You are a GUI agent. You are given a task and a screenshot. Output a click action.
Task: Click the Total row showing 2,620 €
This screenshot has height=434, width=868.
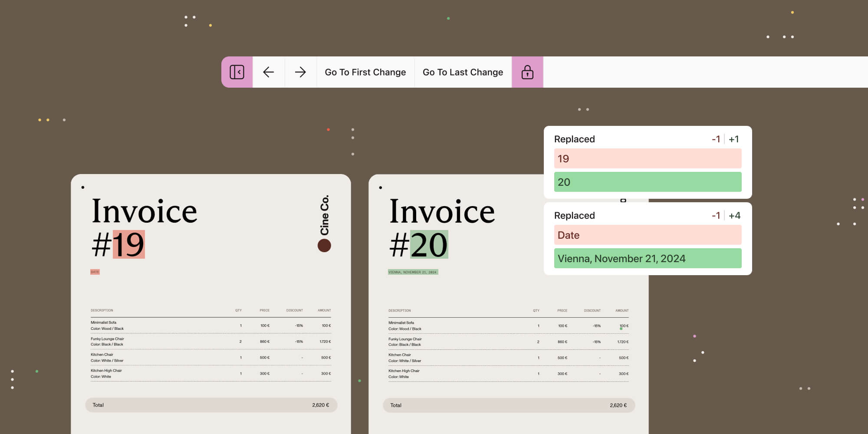tap(211, 404)
